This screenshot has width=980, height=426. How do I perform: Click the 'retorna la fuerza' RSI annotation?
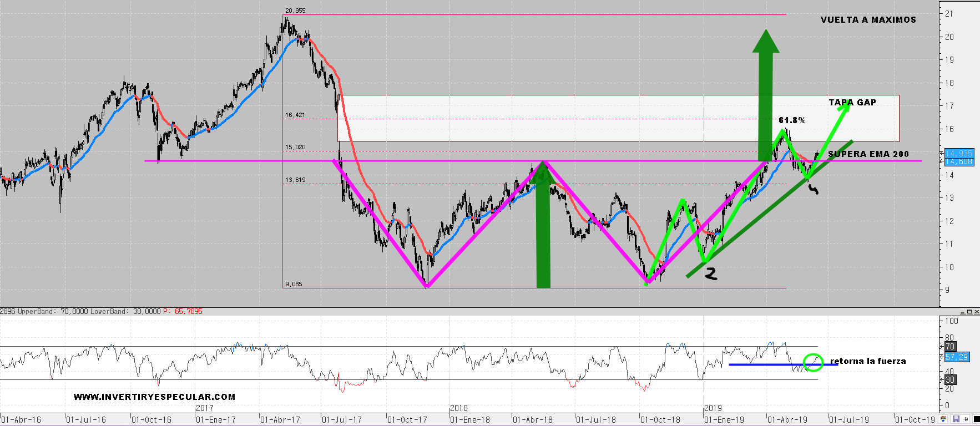point(868,361)
